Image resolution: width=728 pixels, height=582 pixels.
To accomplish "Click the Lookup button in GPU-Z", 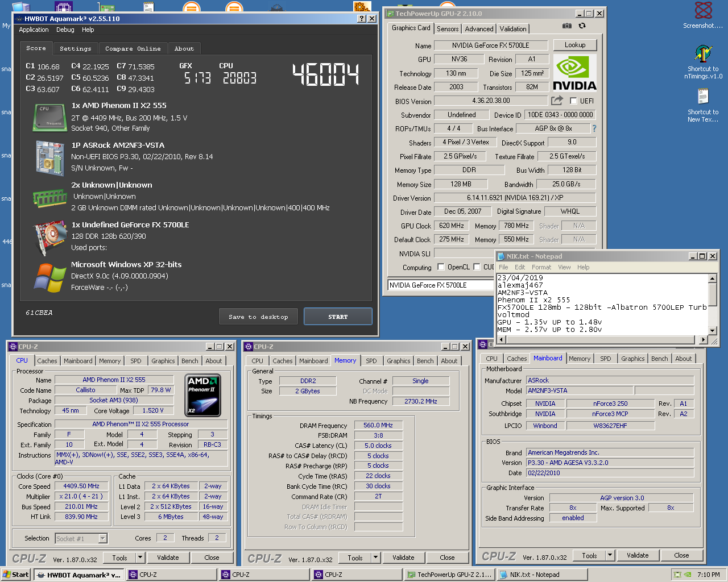I will pyautogui.click(x=575, y=45).
